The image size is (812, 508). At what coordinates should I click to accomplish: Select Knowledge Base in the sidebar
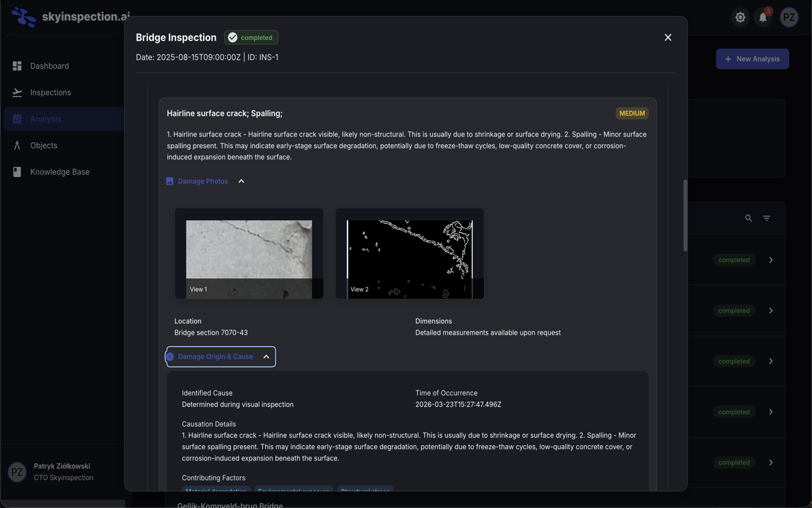pyautogui.click(x=60, y=172)
